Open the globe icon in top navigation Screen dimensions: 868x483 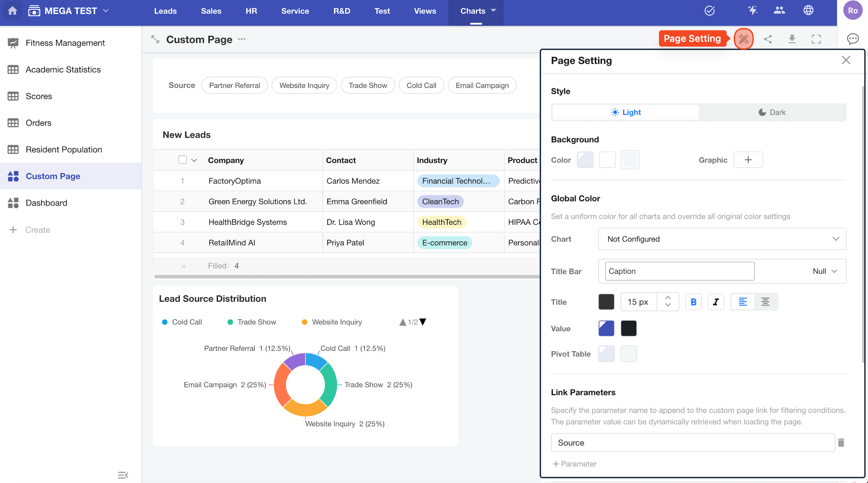808,11
